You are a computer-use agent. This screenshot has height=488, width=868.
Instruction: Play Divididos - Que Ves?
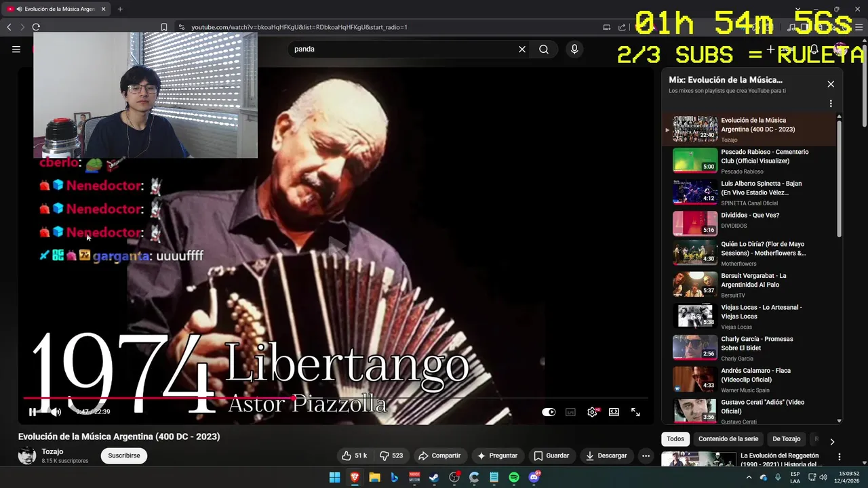click(750, 224)
